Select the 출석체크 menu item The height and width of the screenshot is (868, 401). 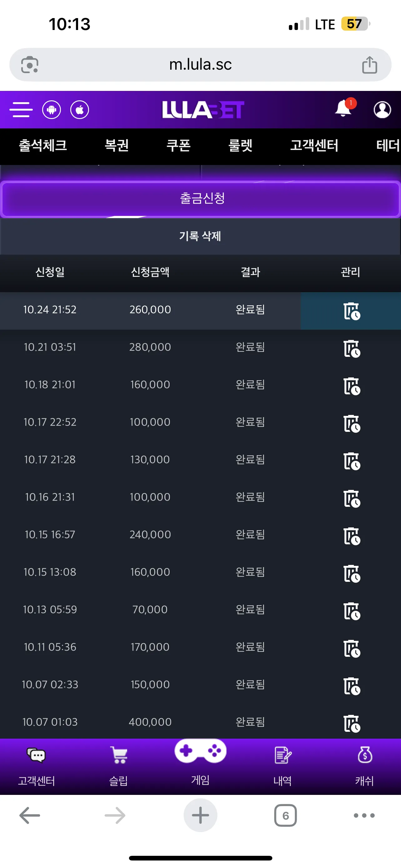(x=43, y=146)
